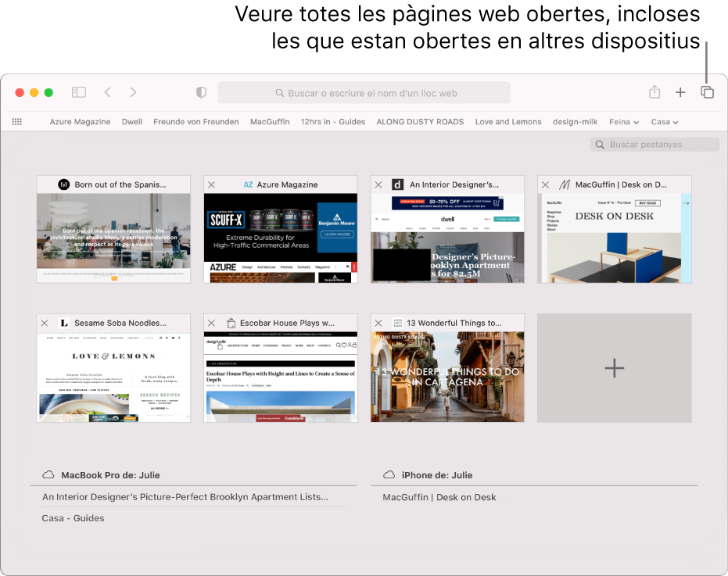Click the iPhone de: Julie cloud icon
Image resolution: width=728 pixels, height=576 pixels.
(x=389, y=475)
